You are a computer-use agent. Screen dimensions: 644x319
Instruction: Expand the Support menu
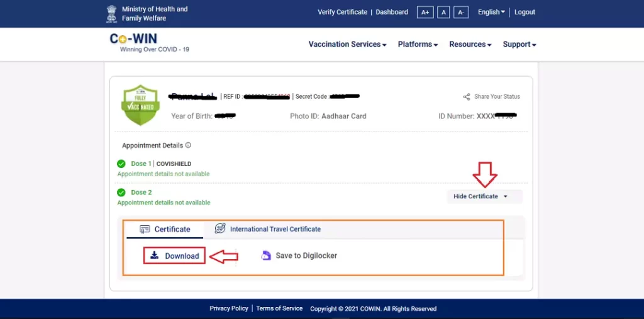click(x=519, y=45)
